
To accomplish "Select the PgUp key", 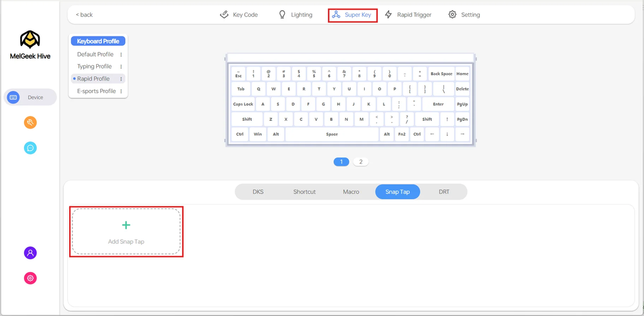I will pos(462,104).
